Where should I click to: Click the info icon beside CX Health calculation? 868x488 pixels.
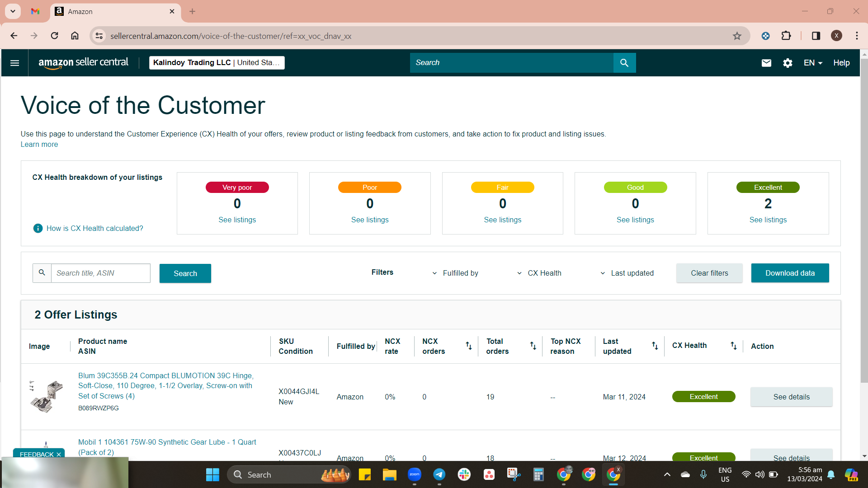(38, 228)
